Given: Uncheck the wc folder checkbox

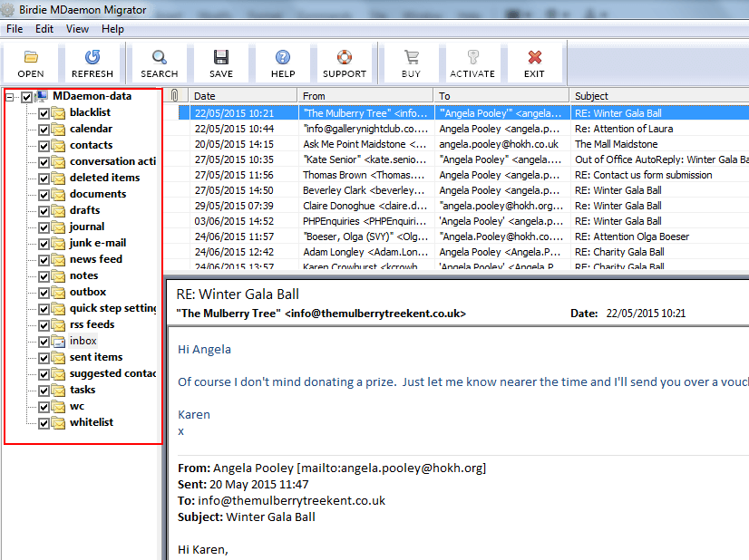Looking at the screenshot, I should coord(44,407).
